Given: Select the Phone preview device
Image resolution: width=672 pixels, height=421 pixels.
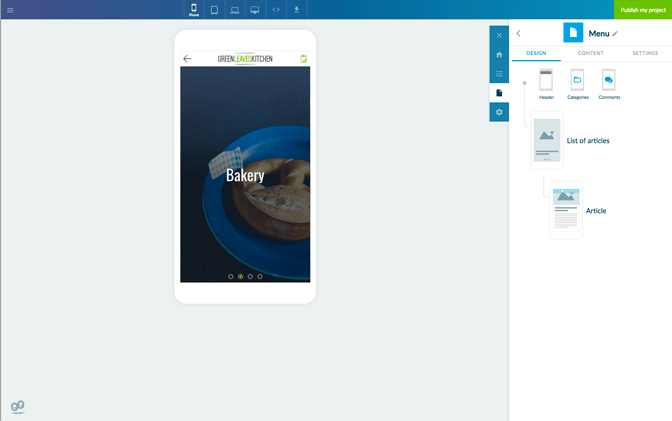Looking at the screenshot, I should 194,10.
